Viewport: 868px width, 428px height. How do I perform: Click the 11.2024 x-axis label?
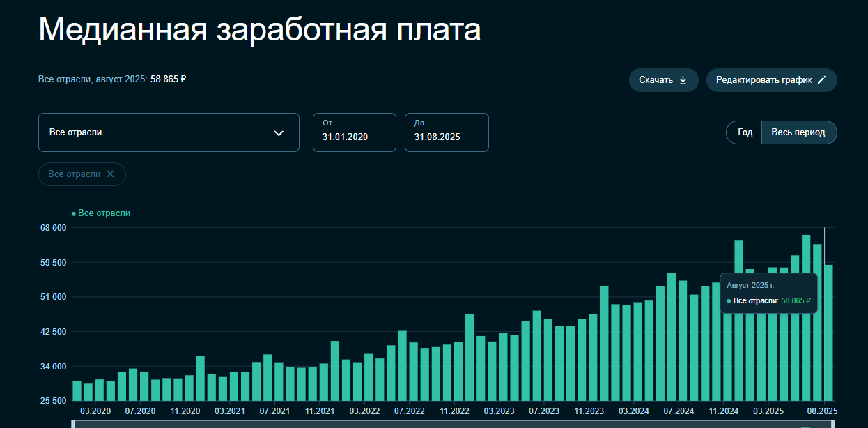723,411
